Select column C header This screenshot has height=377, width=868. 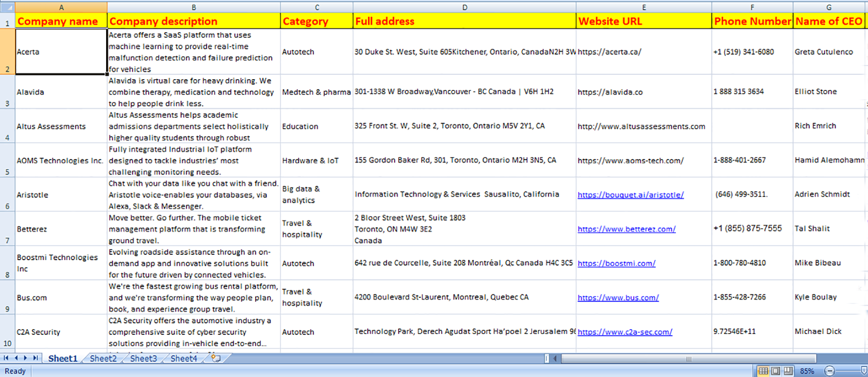pos(317,7)
